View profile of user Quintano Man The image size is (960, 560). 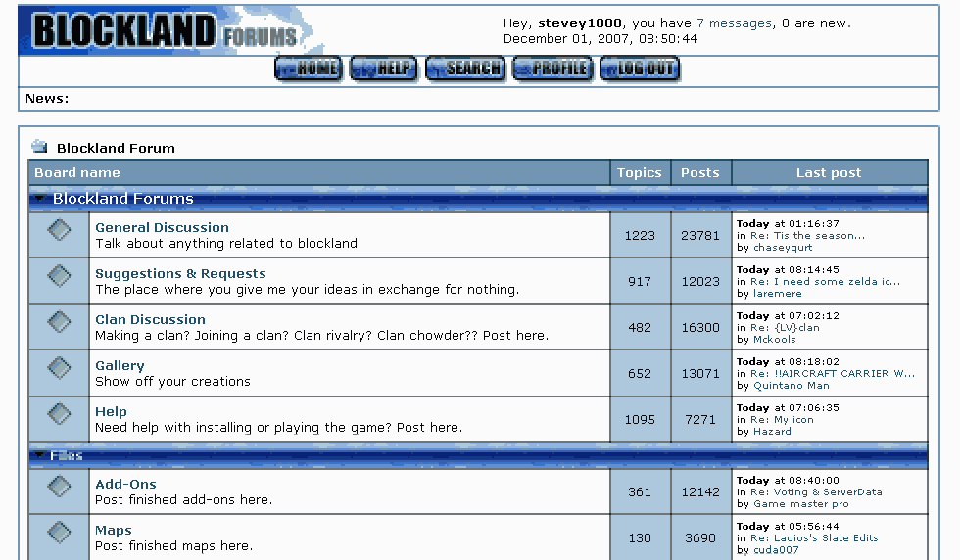791,386
